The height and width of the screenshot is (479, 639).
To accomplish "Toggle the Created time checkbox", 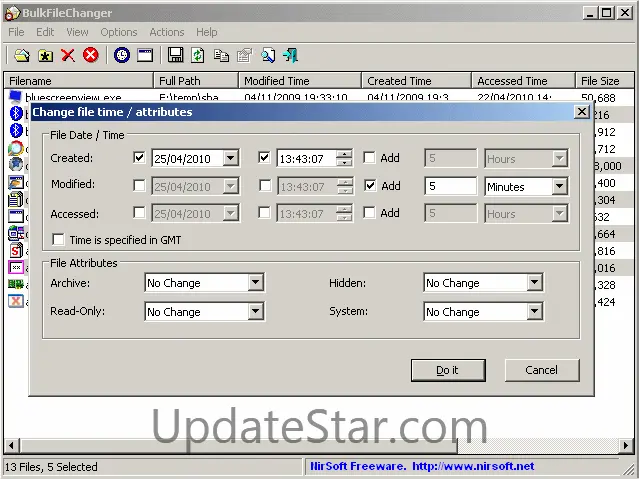I will (x=264, y=157).
